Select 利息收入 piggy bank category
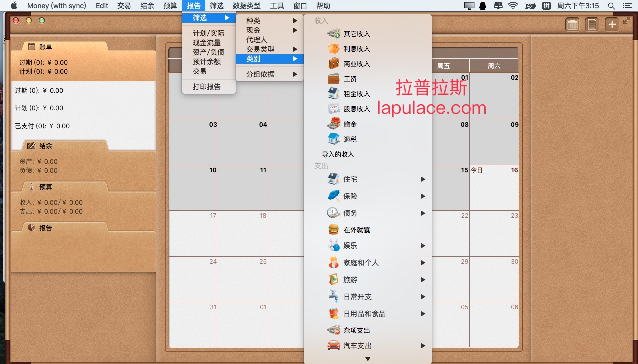Viewport: 638px width, 364px height. click(x=356, y=49)
